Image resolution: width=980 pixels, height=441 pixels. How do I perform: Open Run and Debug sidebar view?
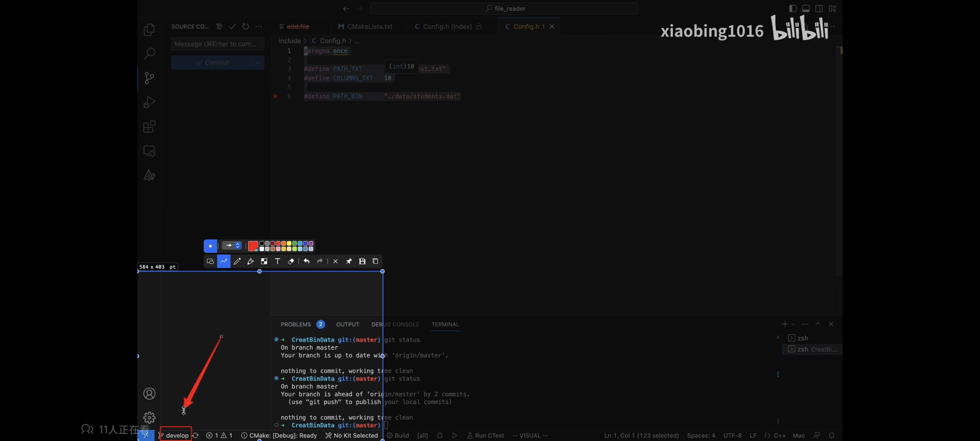point(149,102)
